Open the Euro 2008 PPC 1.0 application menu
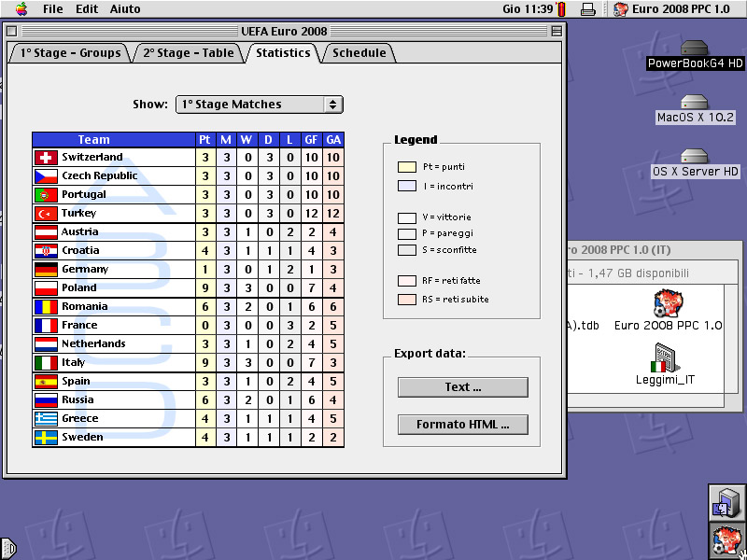 coord(671,9)
